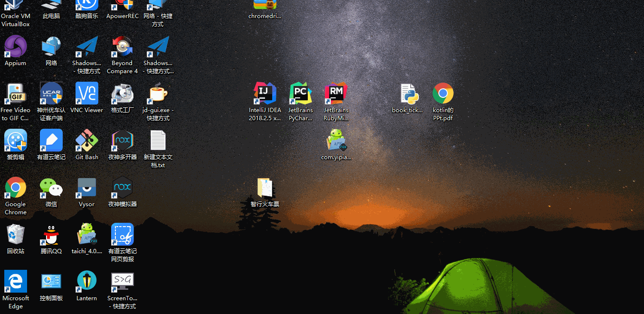Open Shadowsocks shortcut beside 网络 icon
This screenshot has height=314, width=644.
pyautogui.click(x=87, y=55)
